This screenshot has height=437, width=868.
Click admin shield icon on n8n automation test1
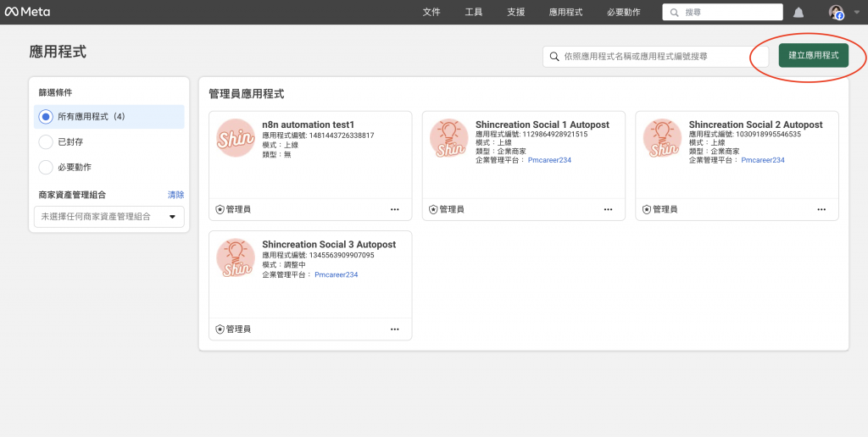tap(220, 210)
